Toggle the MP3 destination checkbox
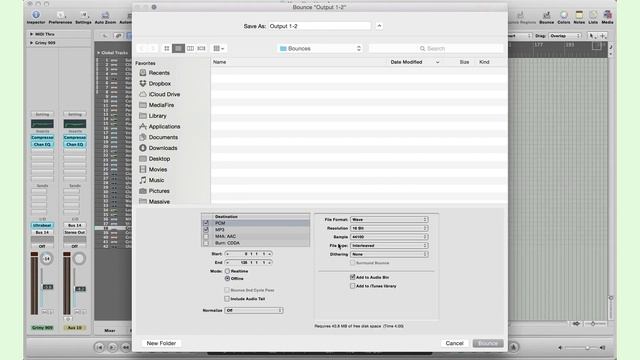 point(206,230)
